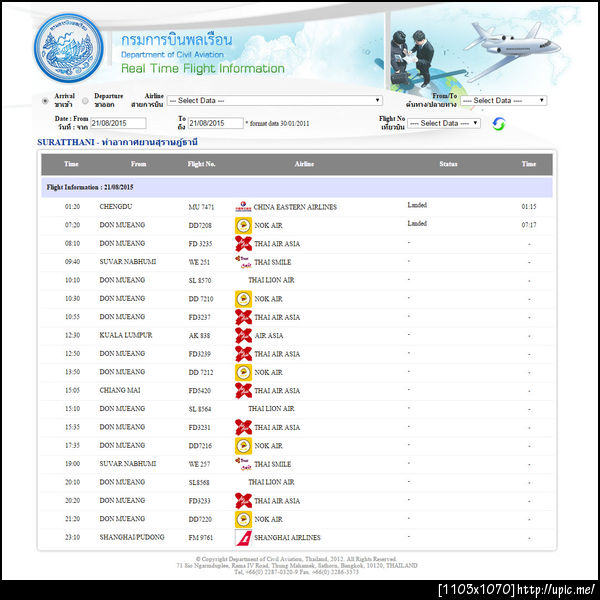The image size is (600, 600).
Task: Click CHIANG MAI origin text
Action: [x=120, y=390]
